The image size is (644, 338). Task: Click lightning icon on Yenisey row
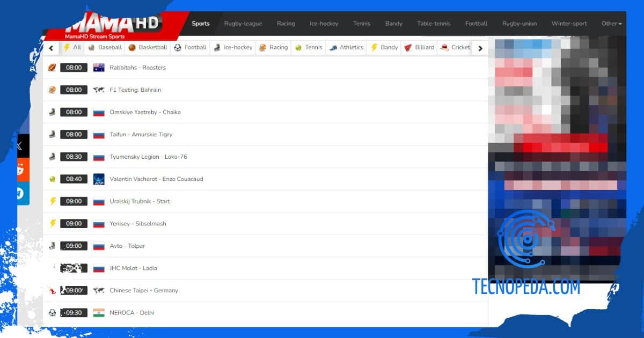point(53,223)
